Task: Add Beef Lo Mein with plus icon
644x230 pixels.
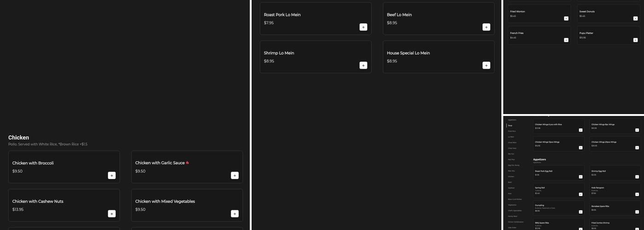Action: click(x=486, y=27)
